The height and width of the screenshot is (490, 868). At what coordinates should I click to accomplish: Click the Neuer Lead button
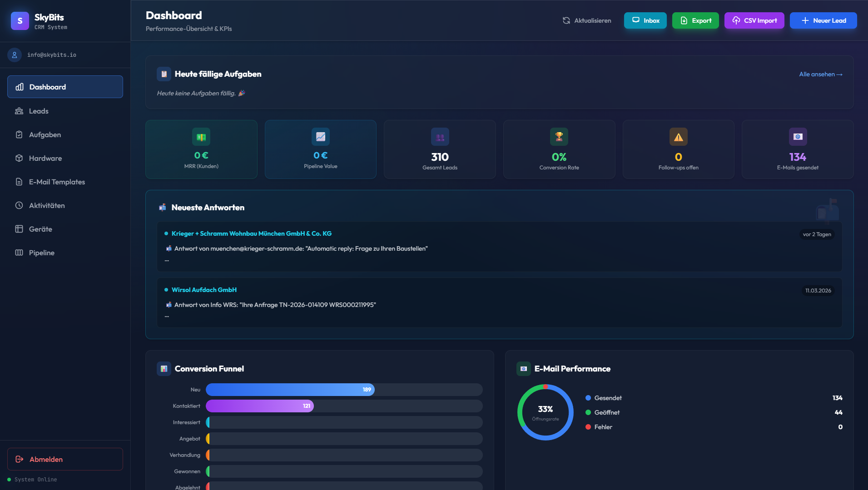[823, 20]
